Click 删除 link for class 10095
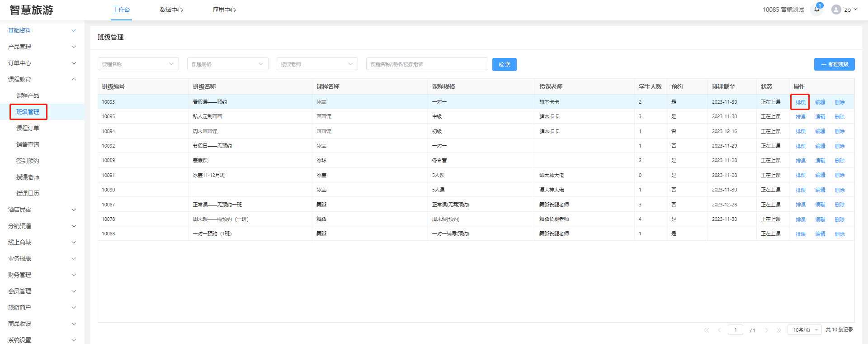The height and width of the screenshot is (344, 868). (840, 117)
